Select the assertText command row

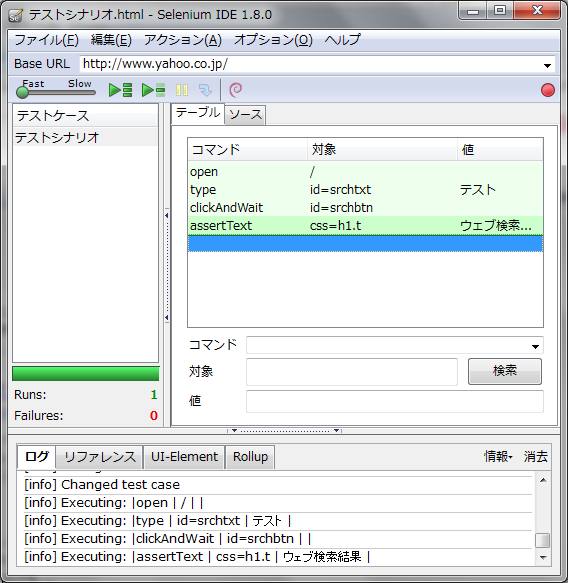pyautogui.click(x=365, y=225)
